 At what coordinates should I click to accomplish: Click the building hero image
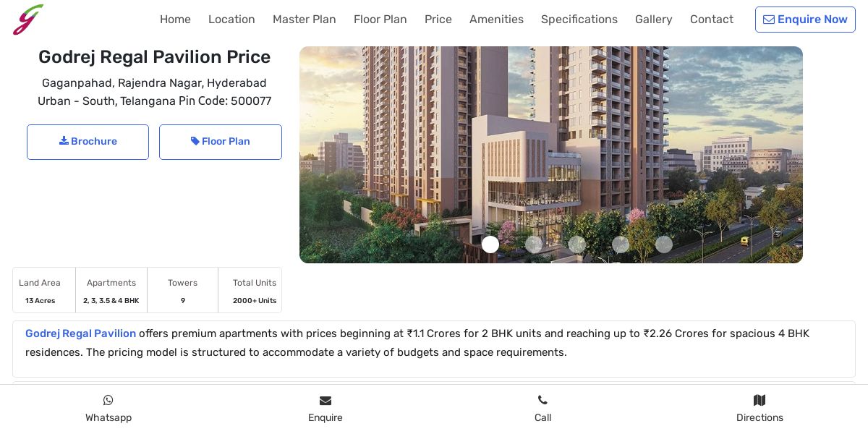pos(551,155)
